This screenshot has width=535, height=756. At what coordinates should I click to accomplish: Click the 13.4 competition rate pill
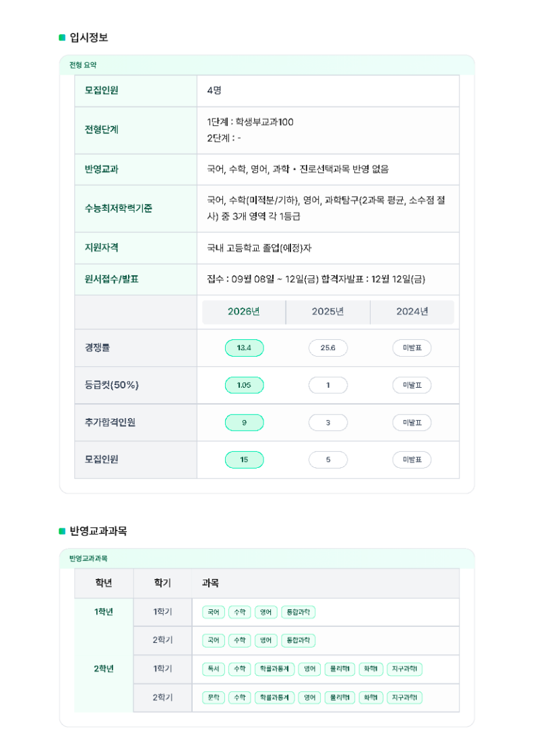pyautogui.click(x=244, y=348)
